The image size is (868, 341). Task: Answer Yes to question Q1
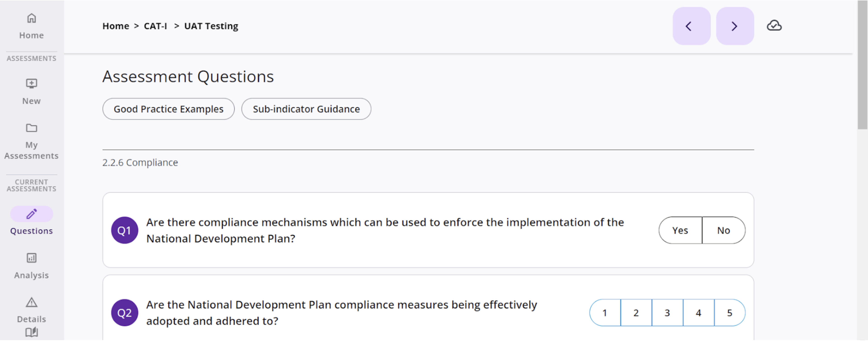coord(680,230)
